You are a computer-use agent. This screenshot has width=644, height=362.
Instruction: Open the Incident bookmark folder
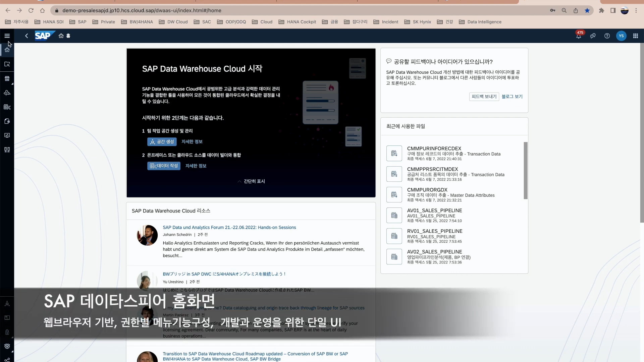tap(386, 22)
